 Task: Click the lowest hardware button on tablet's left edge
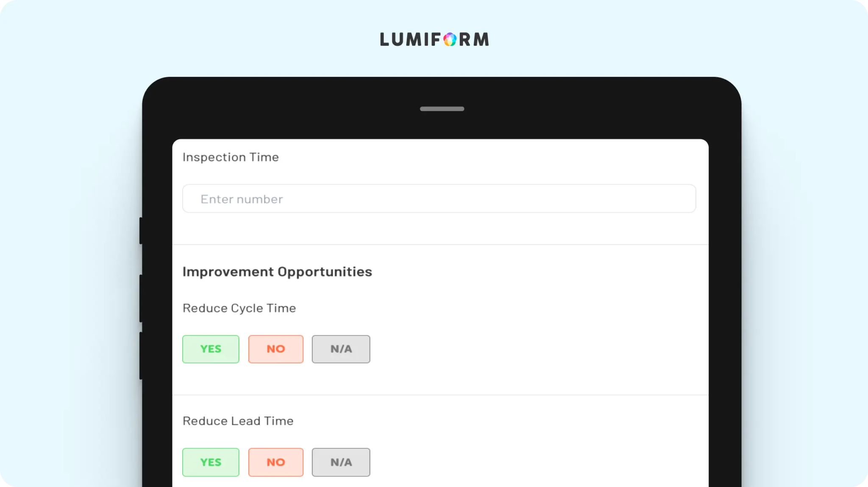tap(141, 355)
